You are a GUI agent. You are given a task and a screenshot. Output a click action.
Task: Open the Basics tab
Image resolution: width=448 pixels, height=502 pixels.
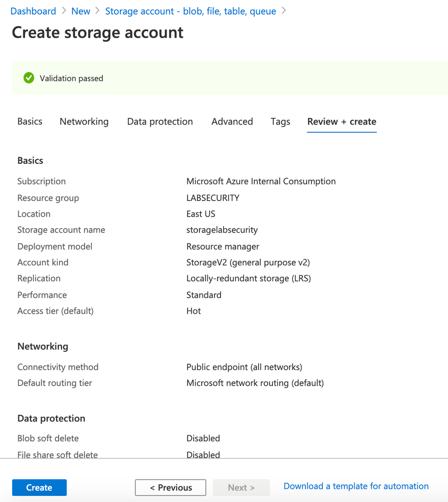coord(30,122)
